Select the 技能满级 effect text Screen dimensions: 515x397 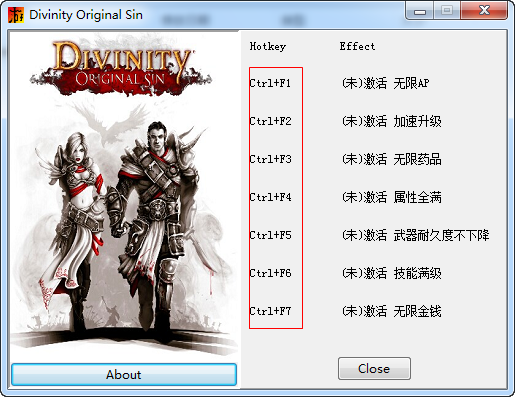(x=417, y=273)
